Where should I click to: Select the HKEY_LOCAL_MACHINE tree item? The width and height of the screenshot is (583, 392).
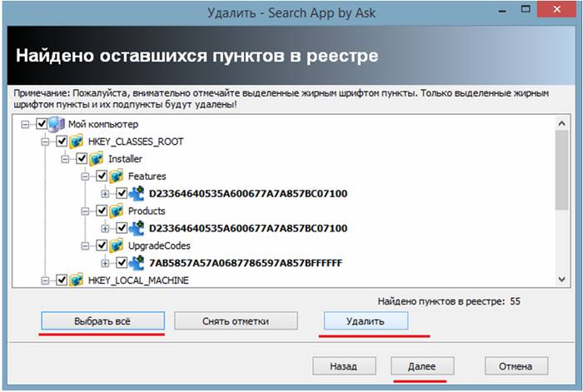[138, 281]
